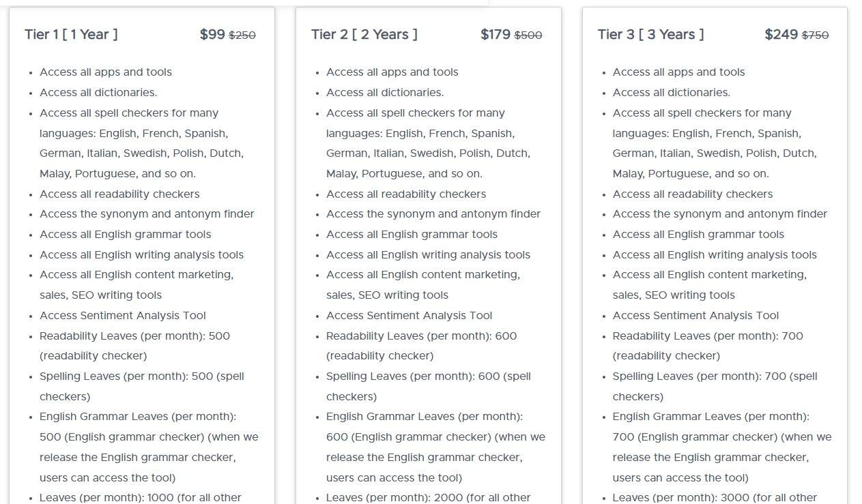
Task: Click English writing analysis tools item in Tier 3
Action: pyautogui.click(x=715, y=254)
